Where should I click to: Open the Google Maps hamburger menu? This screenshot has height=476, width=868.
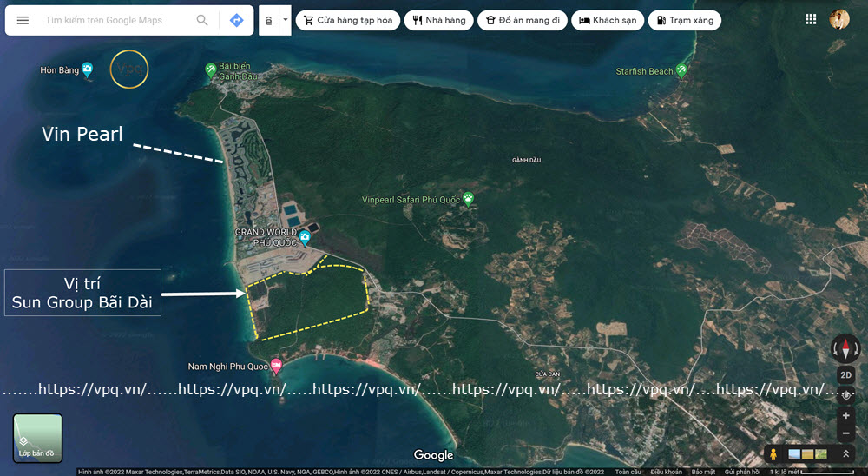[x=23, y=21]
